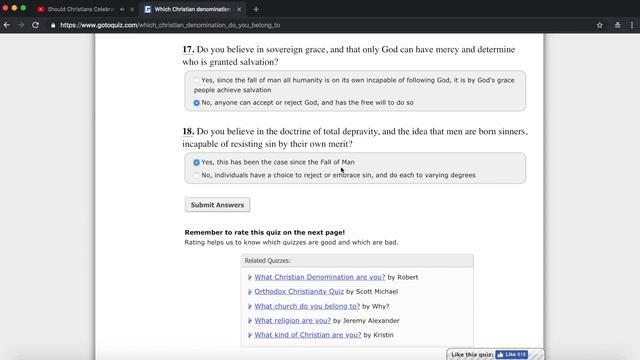The image size is (640, 360).
Task: Switch to the Should Christians Celebrate tab
Action: click(x=80, y=9)
